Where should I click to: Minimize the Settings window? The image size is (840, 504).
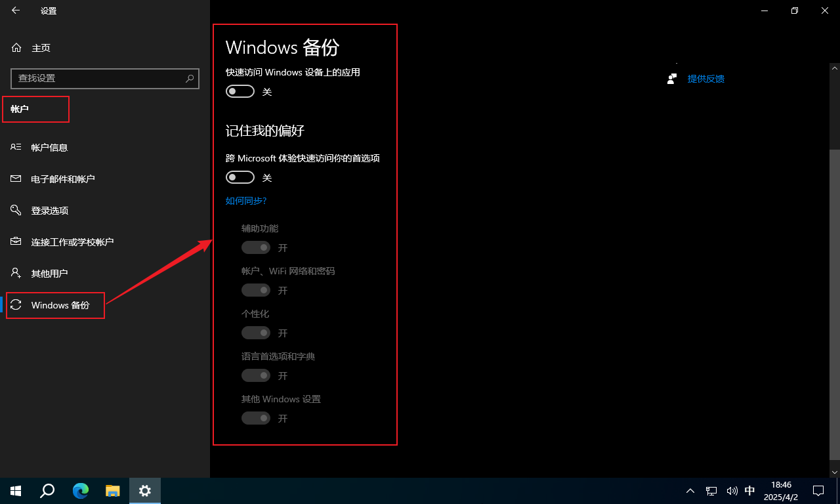[x=765, y=10]
